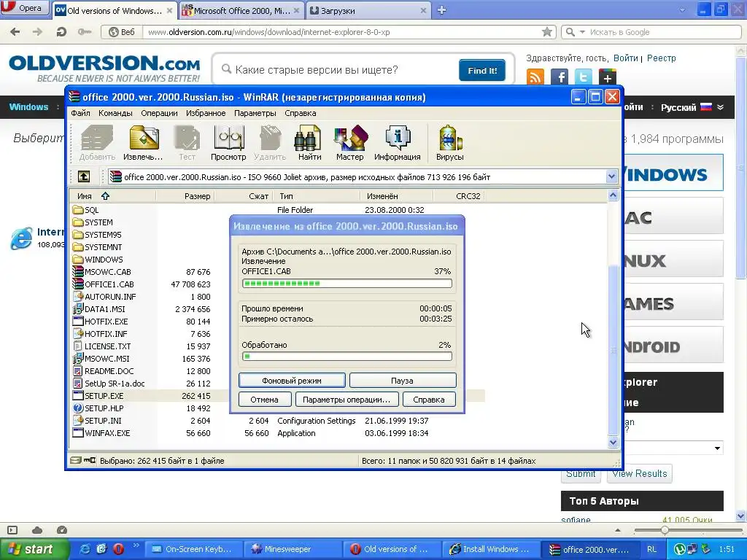Click the Opera address bar URL field
This screenshot has width=747, height=560.
point(343,32)
